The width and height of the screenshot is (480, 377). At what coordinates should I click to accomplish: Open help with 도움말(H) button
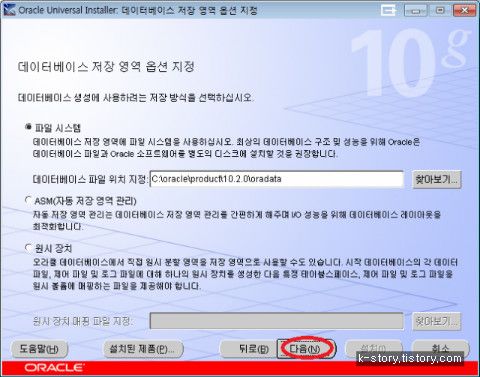click(39, 349)
